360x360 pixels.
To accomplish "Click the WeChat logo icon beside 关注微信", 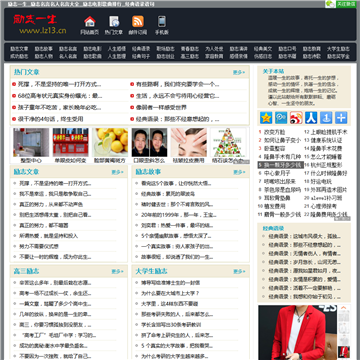I will tap(330, 4).
